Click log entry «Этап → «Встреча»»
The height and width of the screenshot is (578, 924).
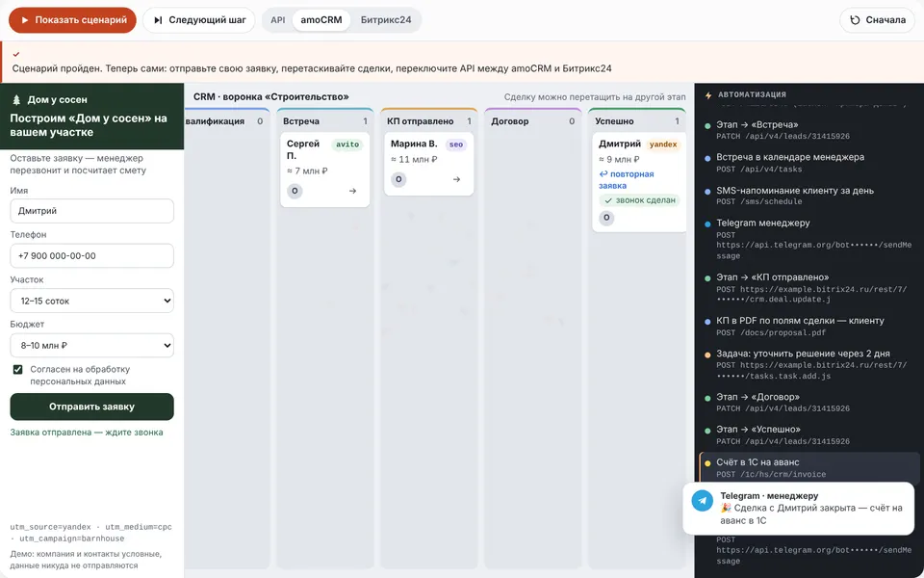(x=808, y=130)
